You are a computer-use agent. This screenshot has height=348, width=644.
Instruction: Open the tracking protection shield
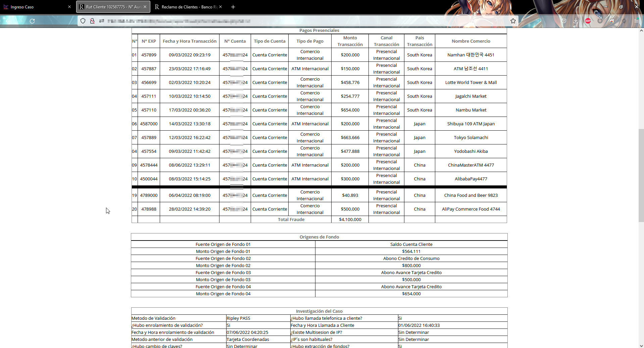(83, 21)
